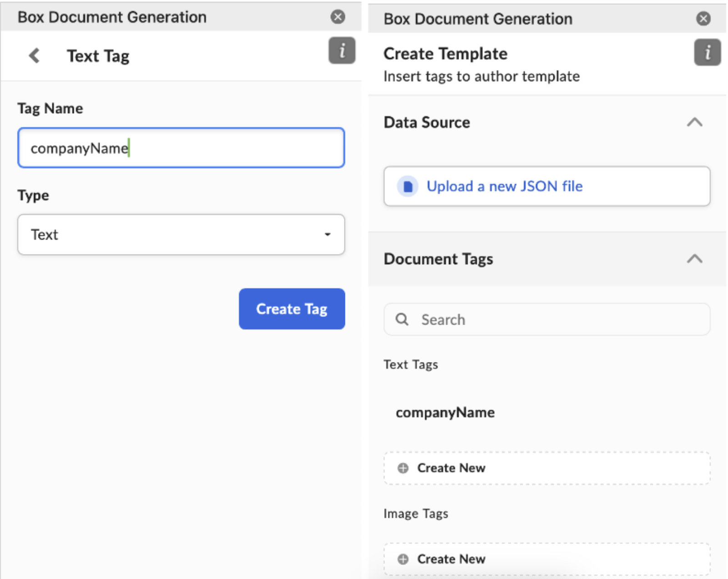Click the blue JSON file icon
Viewport: 728px width, 579px height.
click(408, 186)
